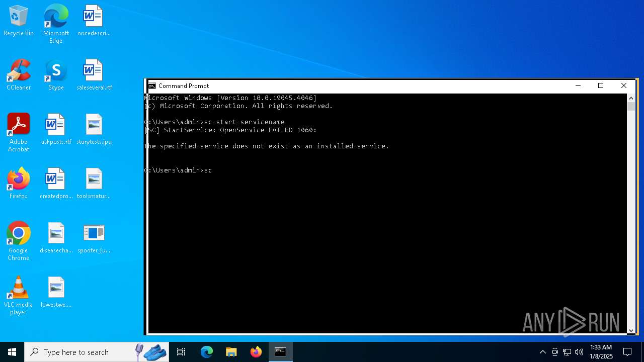Minimize the Command Prompt window

pyautogui.click(x=578, y=86)
